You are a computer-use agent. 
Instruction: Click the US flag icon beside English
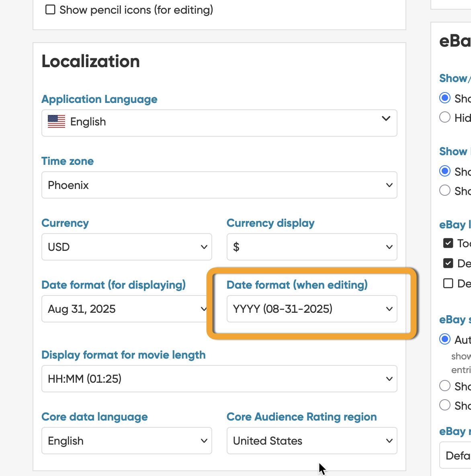point(56,121)
